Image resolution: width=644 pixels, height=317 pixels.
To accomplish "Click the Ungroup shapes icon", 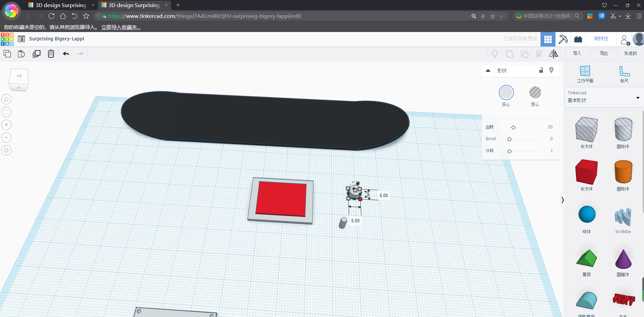I will coord(524,54).
